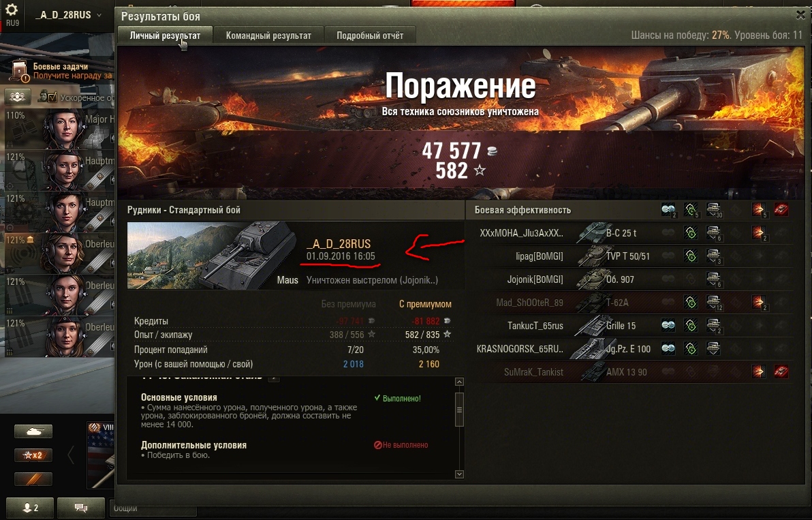Open the contacts button showing 2
The height and width of the screenshot is (520, 812).
[31, 508]
